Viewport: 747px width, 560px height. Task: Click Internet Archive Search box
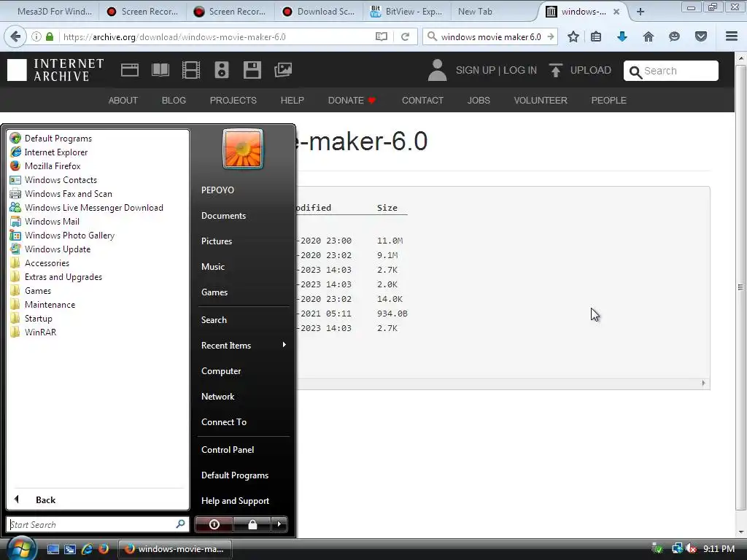click(671, 71)
